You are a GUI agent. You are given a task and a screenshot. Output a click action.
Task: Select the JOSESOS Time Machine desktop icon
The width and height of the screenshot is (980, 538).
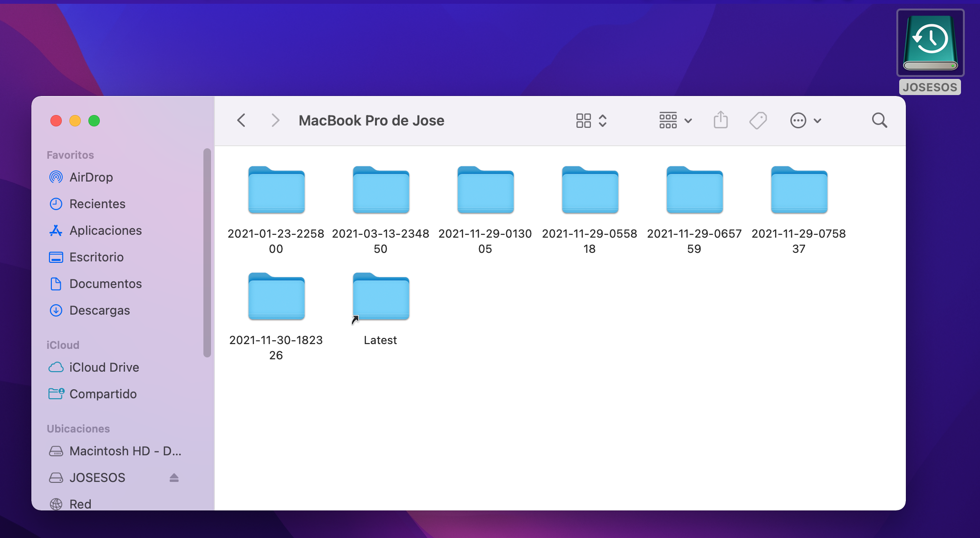click(930, 43)
